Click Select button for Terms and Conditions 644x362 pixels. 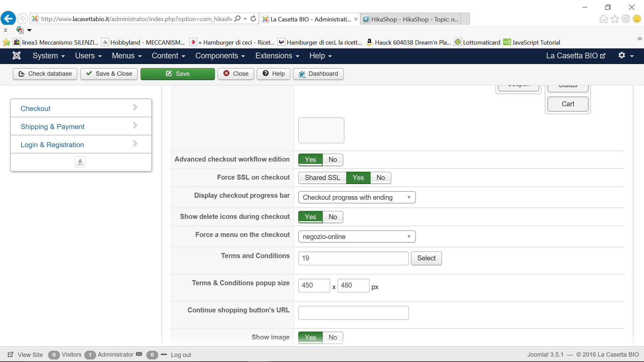[426, 258]
